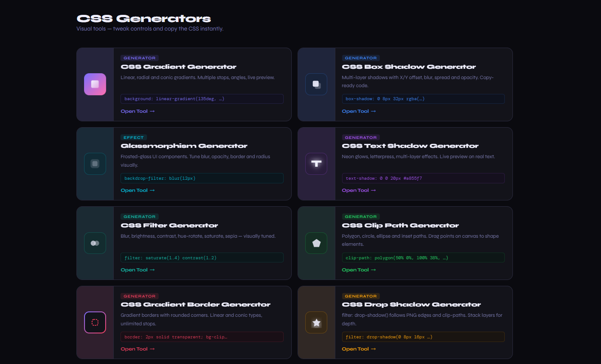Click the CSS Filter Generator overlapping circles icon
The width and height of the screenshot is (601, 364).
[x=95, y=243]
